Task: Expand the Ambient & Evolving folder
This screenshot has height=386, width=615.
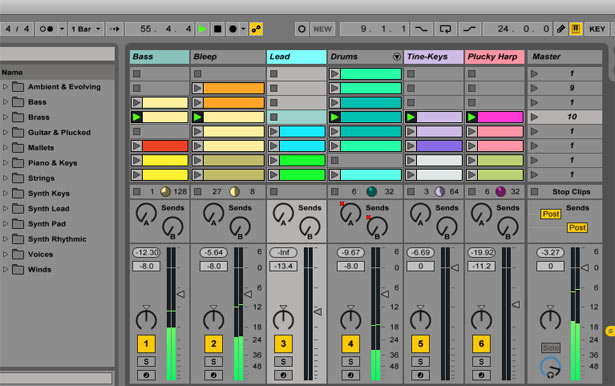Action: (5, 87)
